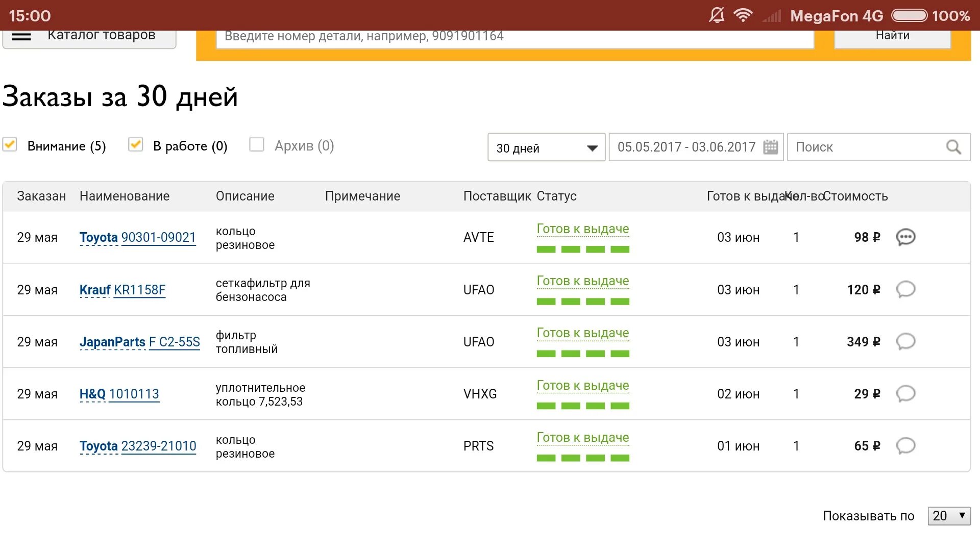This screenshot has width=980, height=551.
Task: Click supplier VHXG cell
Action: point(480,394)
